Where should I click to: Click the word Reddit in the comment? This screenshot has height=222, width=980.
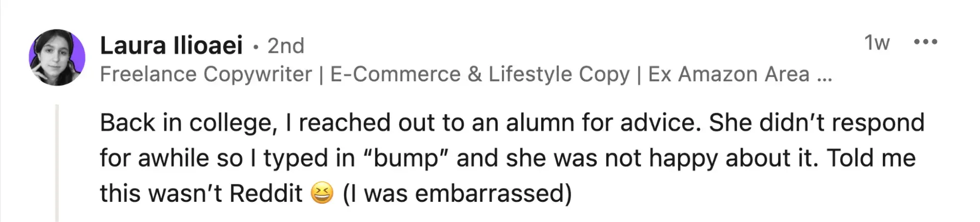[266, 193]
